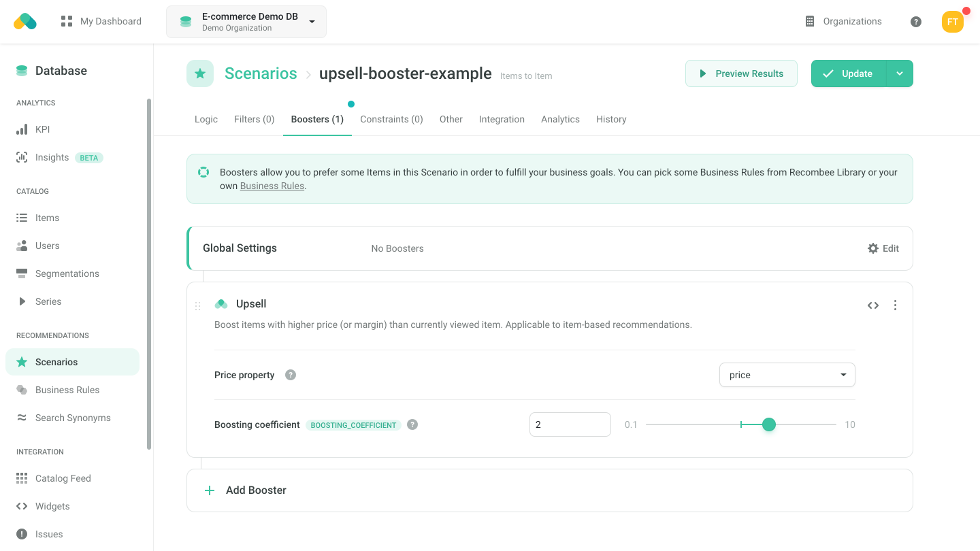The image size is (980, 551).
Task: Open the Constraints tab
Action: pos(391,119)
